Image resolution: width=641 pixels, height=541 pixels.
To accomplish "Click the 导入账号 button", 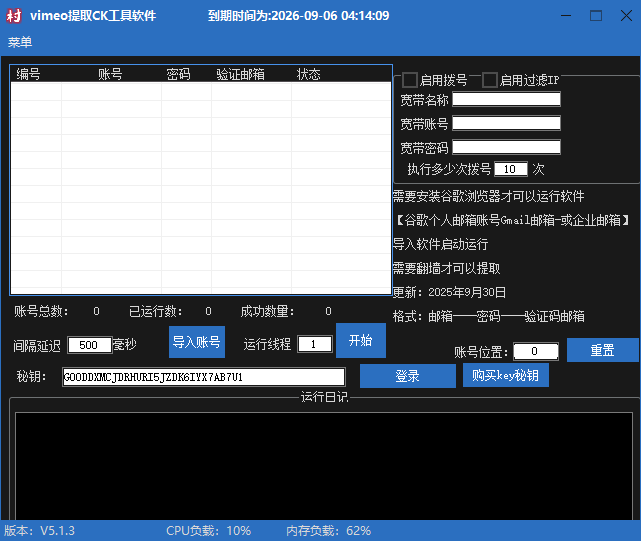I will click(x=197, y=342).
